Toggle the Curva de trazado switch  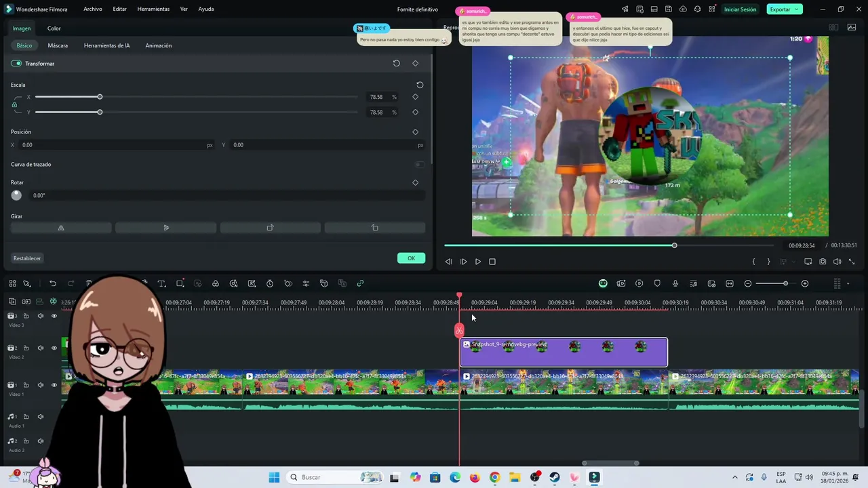[x=420, y=164]
